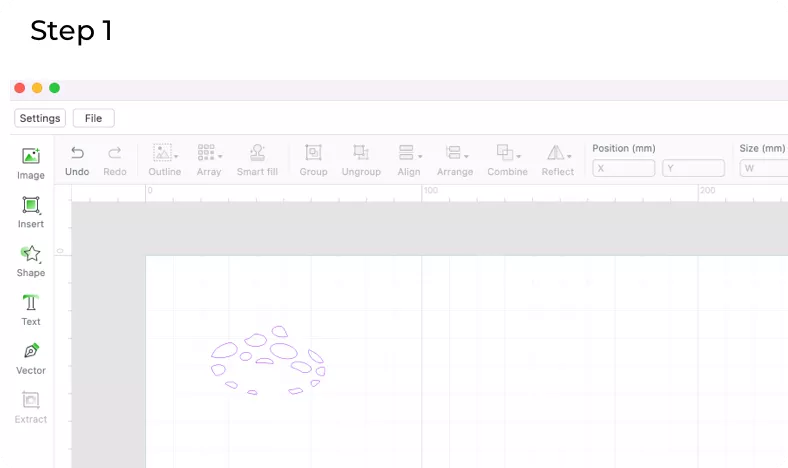Choose the Shape star tool

pos(31,254)
